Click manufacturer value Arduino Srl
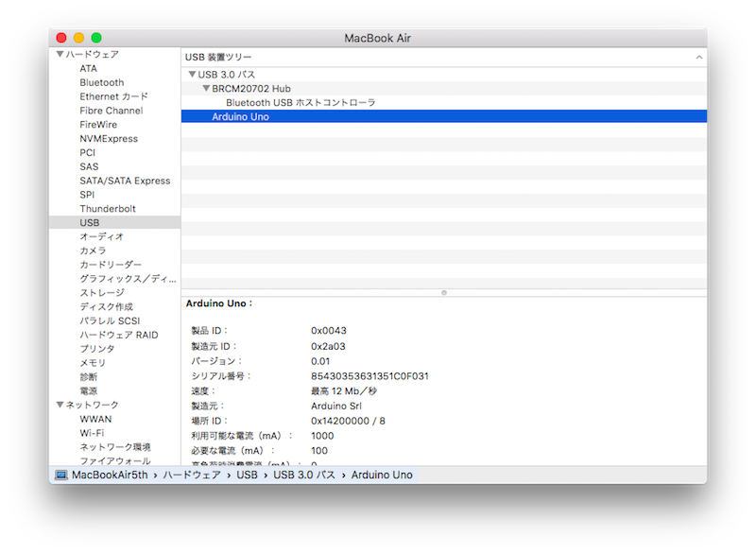Image resolution: width=756 pixels, height=554 pixels. [336, 406]
